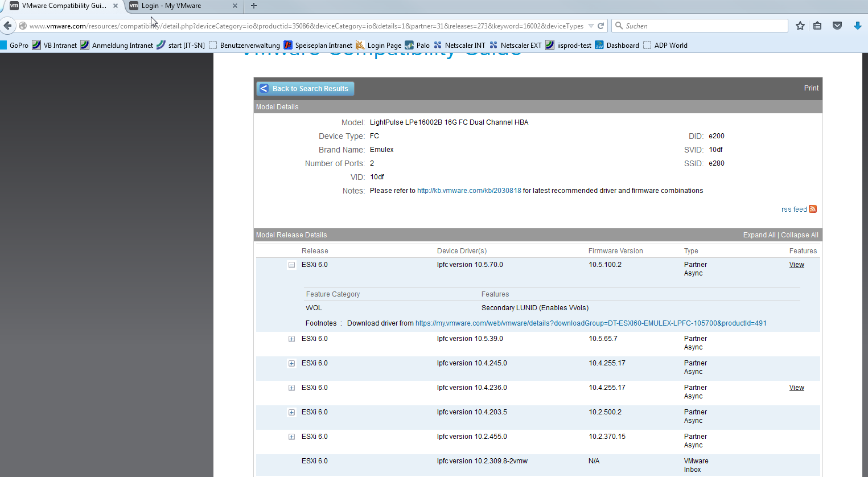Open the Netscaler EXT bookmark
Viewport: 868px width, 477px height.
coord(515,45)
